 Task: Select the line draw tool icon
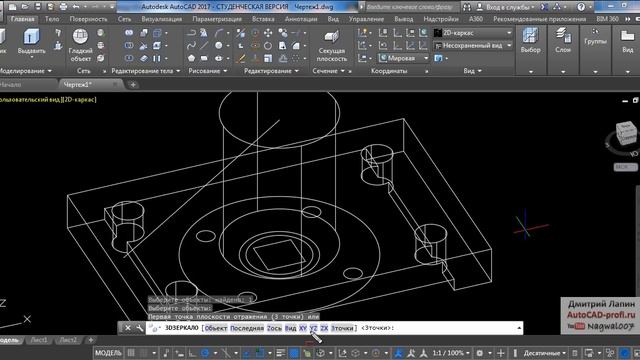204,46
